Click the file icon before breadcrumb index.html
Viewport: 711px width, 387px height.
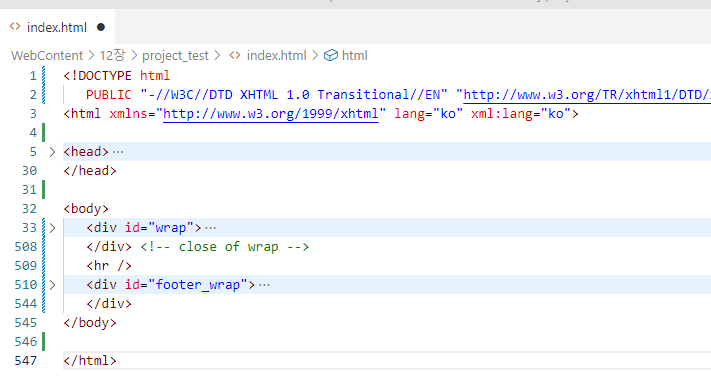click(234, 55)
